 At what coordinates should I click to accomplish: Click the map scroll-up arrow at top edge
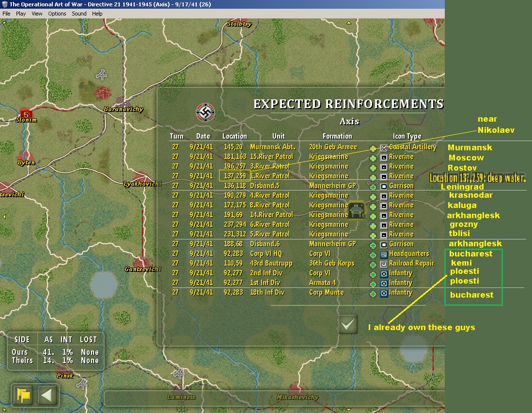point(348,23)
